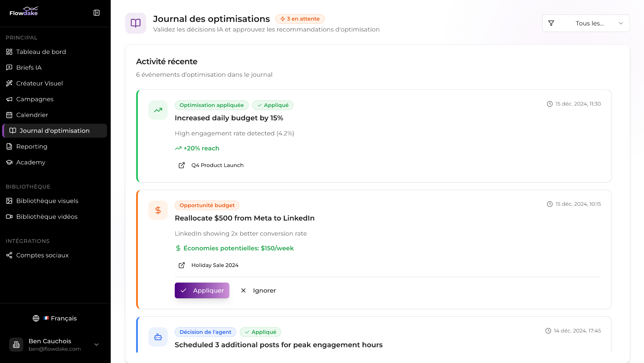Image resolution: width=644 pixels, height=363 pixels.
Task: Click 'Scheduled 3 additional posts' title
Action: tap(278, 345)
